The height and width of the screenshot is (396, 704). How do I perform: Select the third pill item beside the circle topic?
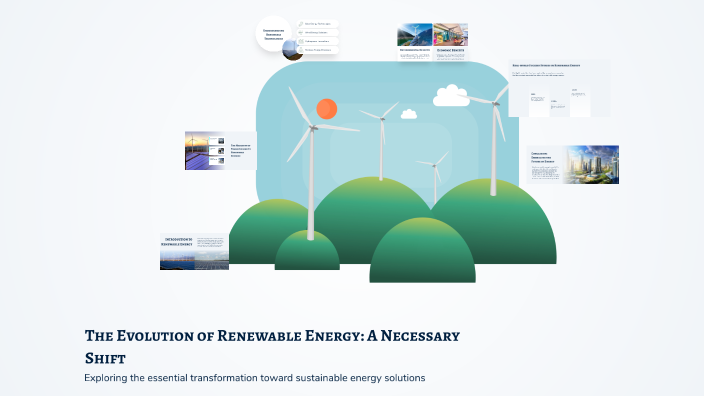coord(318,41)
